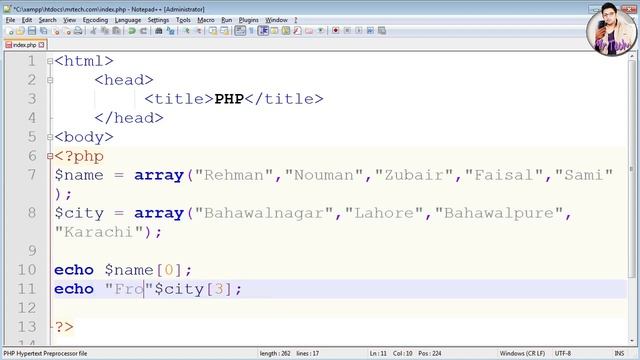Open Find with binoculars icon

[x=159, y=31]
